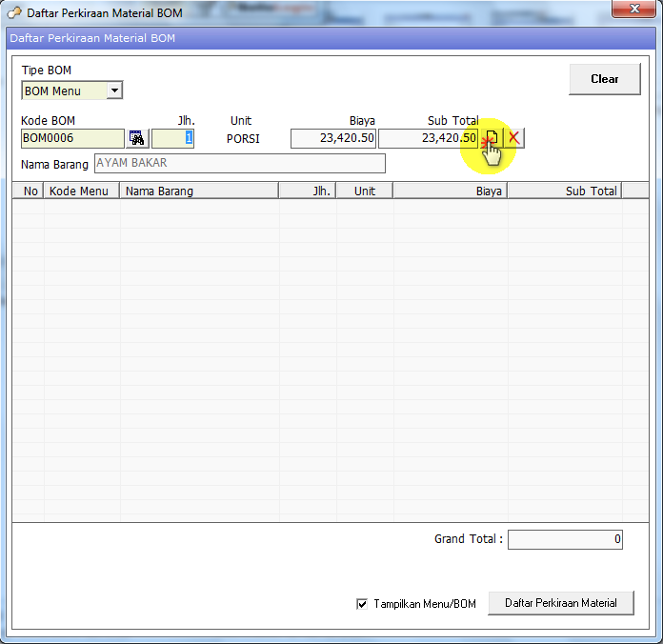Add the BOM entry with new-document icon
This screenshot has width=663, height=644.
tap(492, 138)
